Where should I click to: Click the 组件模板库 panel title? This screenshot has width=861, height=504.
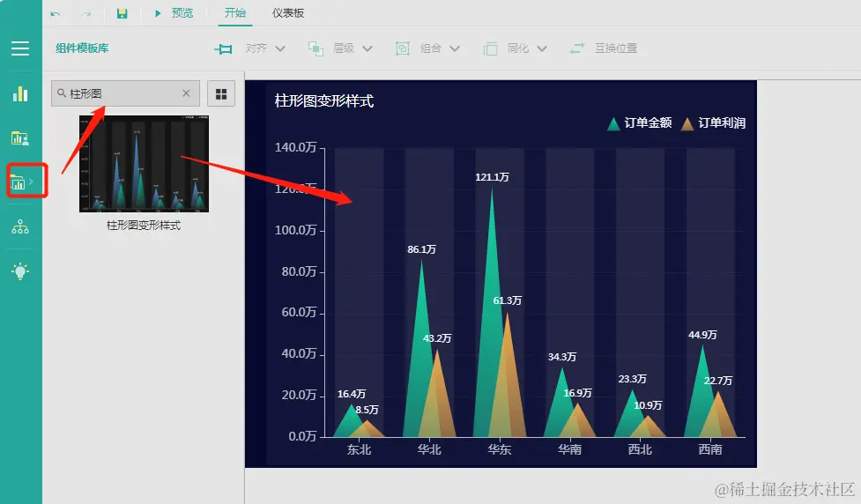pos(82,48)
